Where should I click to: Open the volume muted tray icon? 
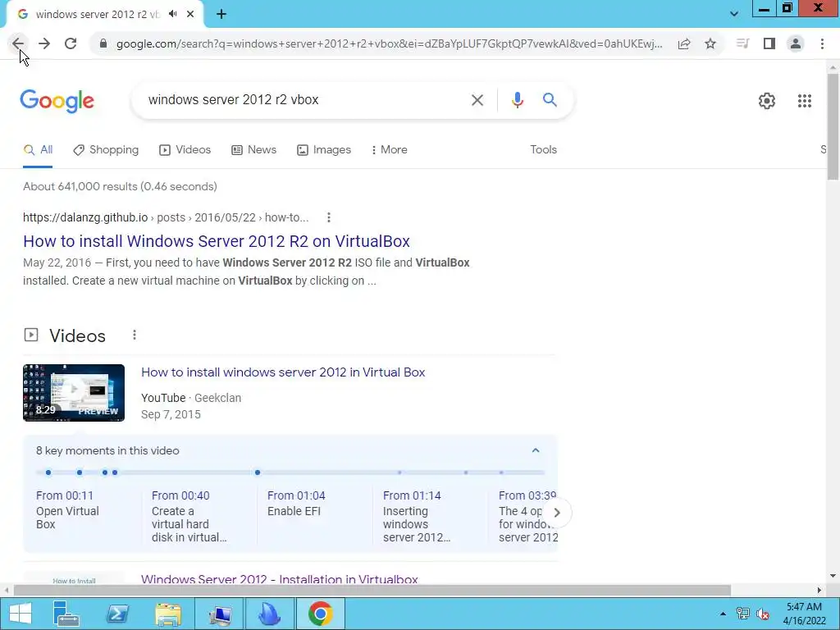(x=763, y=614)
